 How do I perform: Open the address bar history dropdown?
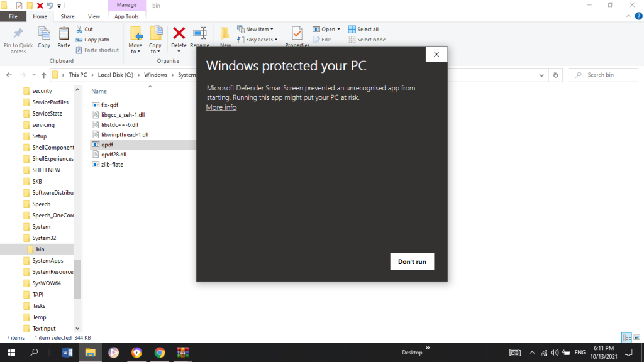coord(541,75)
